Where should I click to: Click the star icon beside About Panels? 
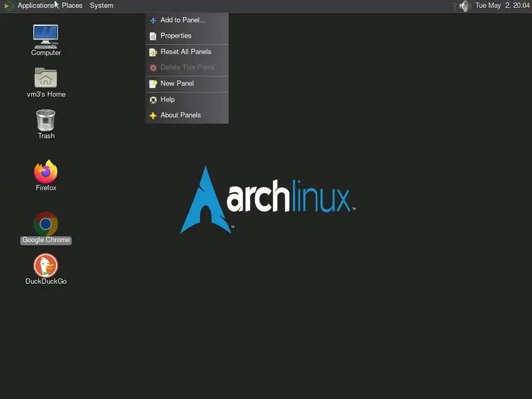pos(153,115)
